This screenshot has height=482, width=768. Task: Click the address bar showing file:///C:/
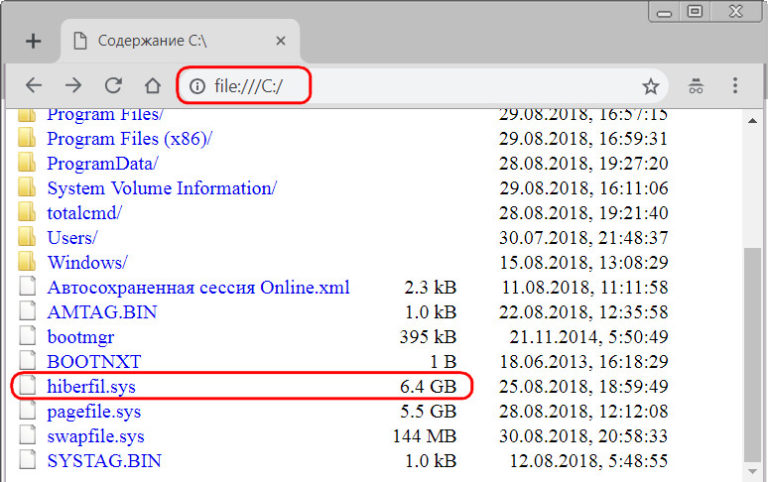[421, 86]
